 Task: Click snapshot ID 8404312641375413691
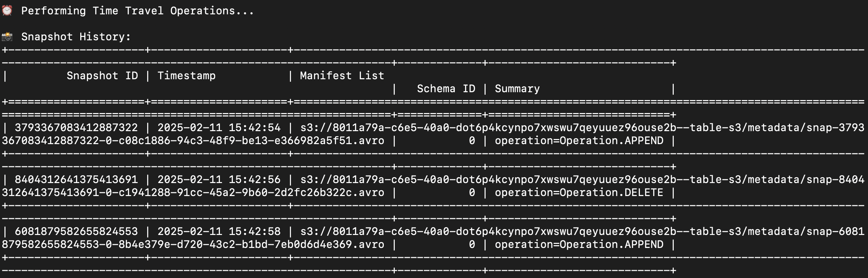76,180
